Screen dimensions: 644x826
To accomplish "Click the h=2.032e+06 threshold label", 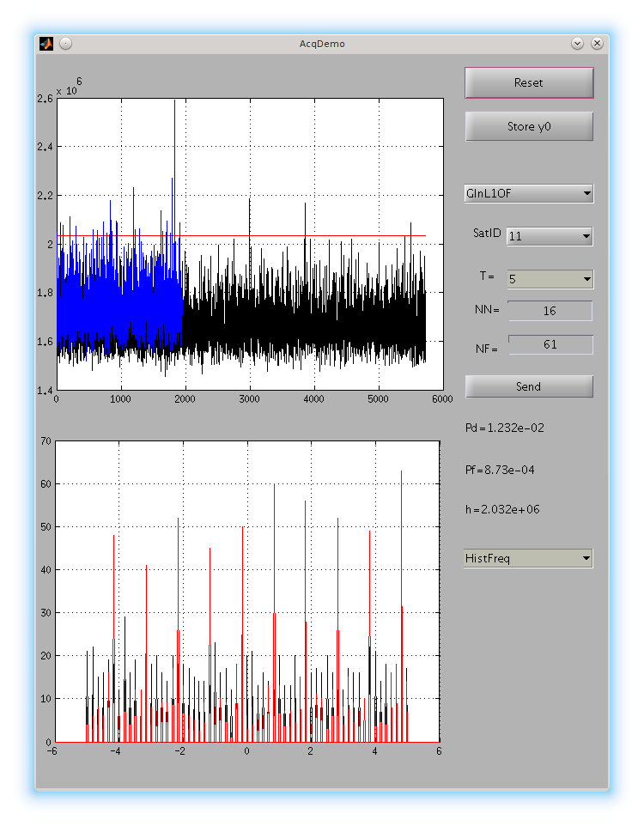I will [502, 509].
